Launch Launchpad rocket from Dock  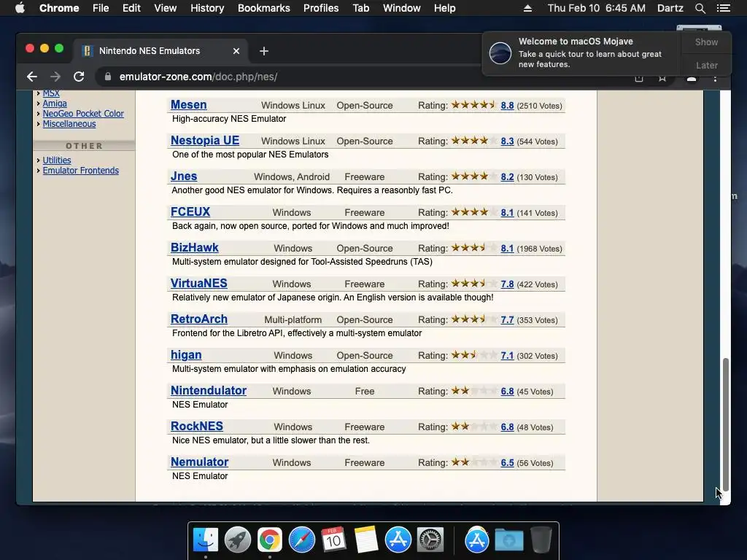(238, 540)
